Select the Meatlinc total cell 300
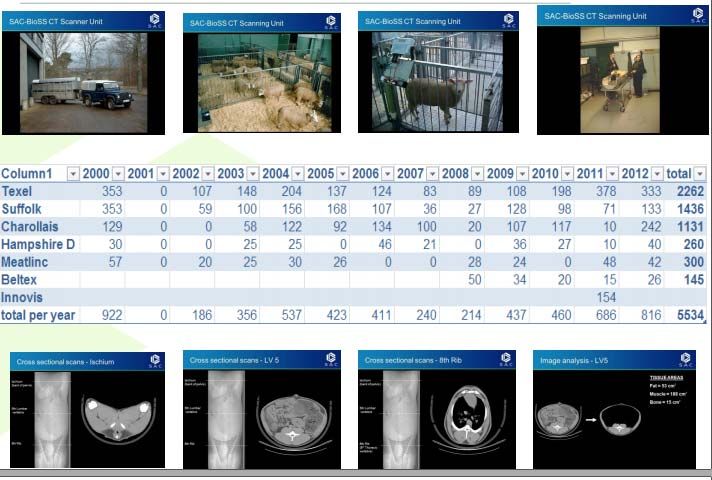The height and width of the screenshot is (480, 712). [694, 262]
